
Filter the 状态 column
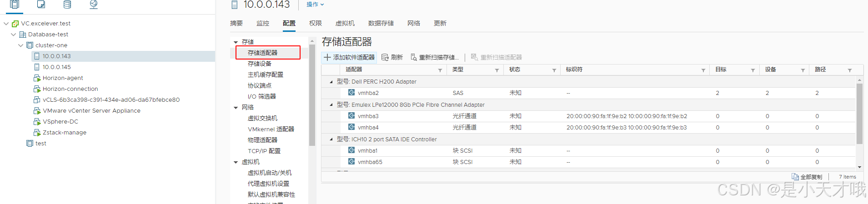click(x=554, y=70)
